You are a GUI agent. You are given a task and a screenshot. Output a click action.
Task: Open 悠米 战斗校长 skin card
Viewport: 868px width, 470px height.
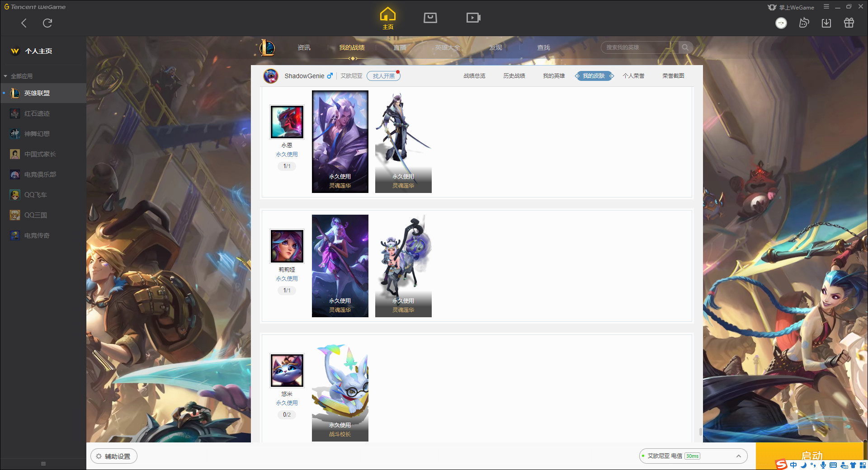[340, 390]
